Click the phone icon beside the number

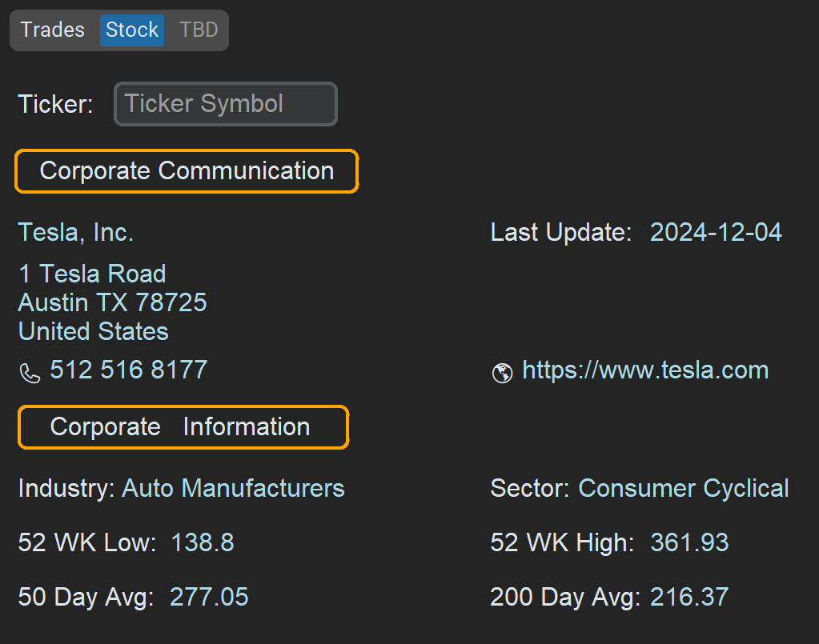30,373
